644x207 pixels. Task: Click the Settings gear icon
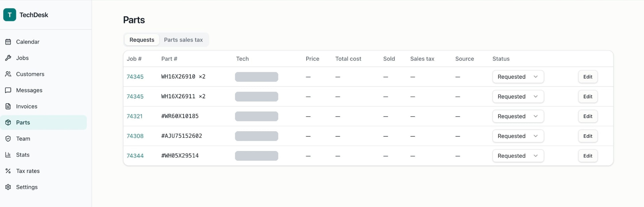tap(8, 187)
